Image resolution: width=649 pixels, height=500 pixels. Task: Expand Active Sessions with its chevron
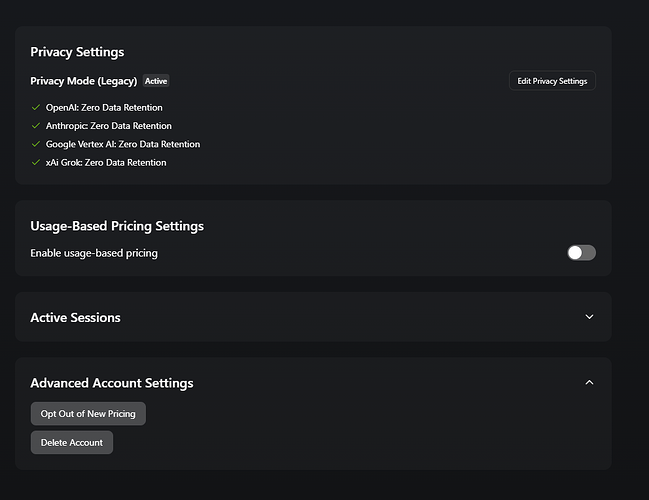point(589,317)
